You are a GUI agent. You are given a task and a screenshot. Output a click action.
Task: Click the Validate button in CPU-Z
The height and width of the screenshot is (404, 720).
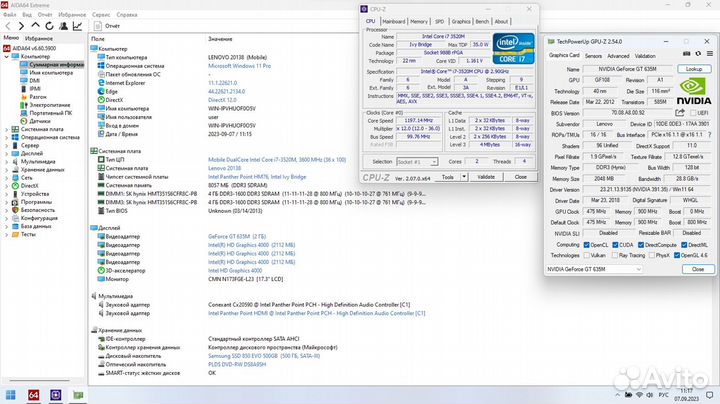(486, 177)
